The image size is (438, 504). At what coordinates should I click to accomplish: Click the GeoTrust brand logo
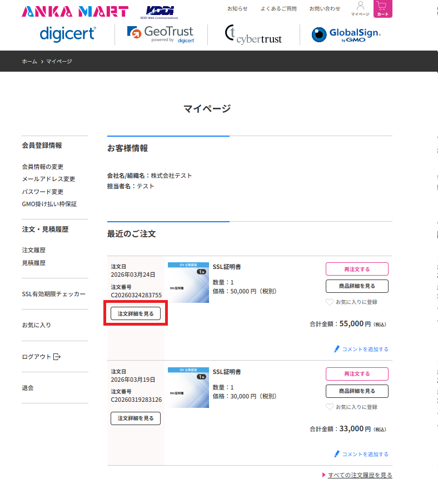[161, 34]
